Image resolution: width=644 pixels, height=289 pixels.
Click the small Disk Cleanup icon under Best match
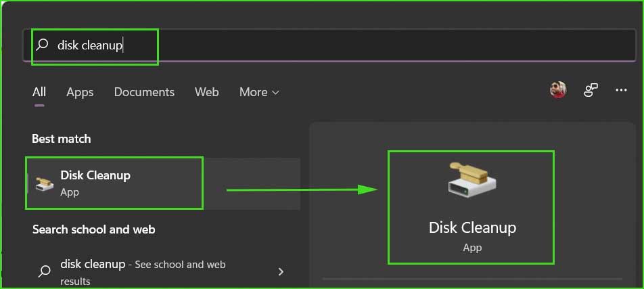tap(44, 184)
